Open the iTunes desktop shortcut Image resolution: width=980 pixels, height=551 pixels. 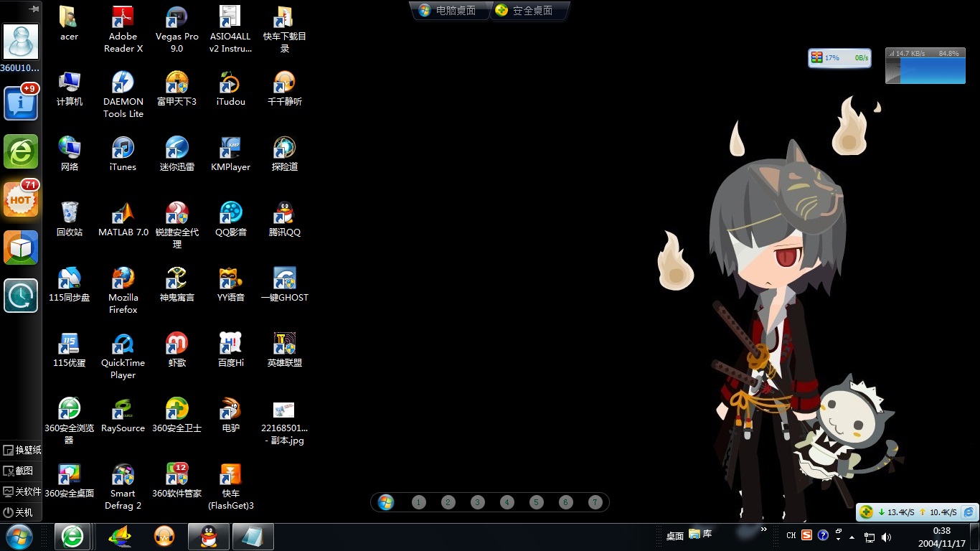(x=123, y=148)
